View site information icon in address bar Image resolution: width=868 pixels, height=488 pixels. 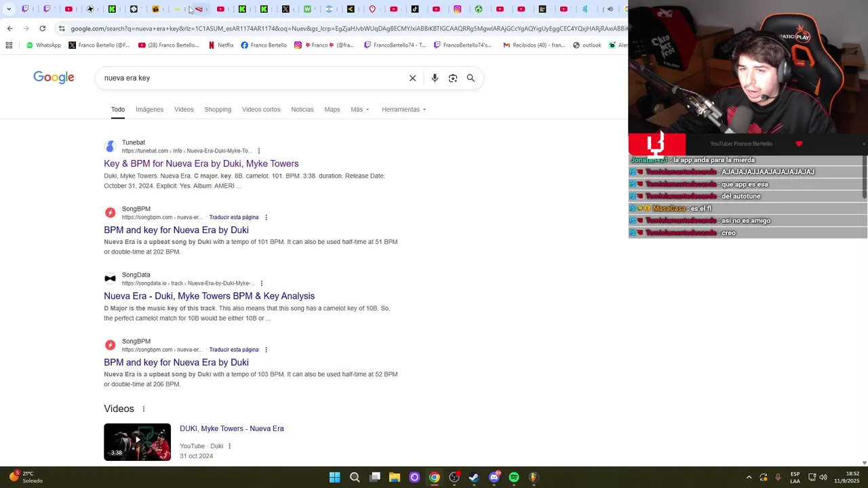(x=62, y=28)
